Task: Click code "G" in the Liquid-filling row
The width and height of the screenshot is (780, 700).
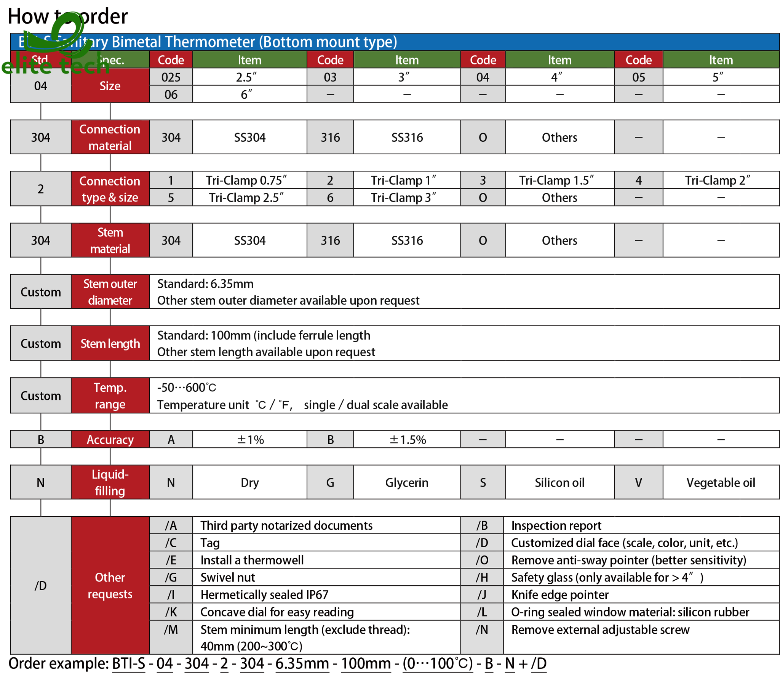Action: click(330, 482)
